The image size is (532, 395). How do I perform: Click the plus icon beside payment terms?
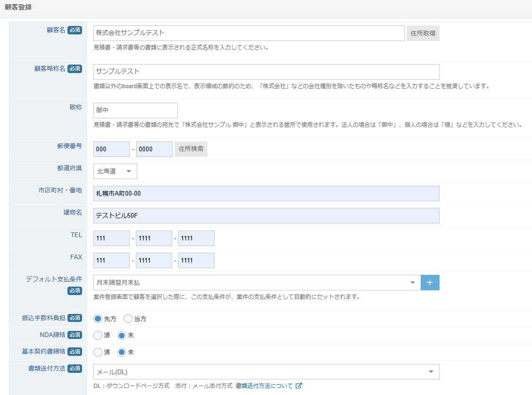430,282
